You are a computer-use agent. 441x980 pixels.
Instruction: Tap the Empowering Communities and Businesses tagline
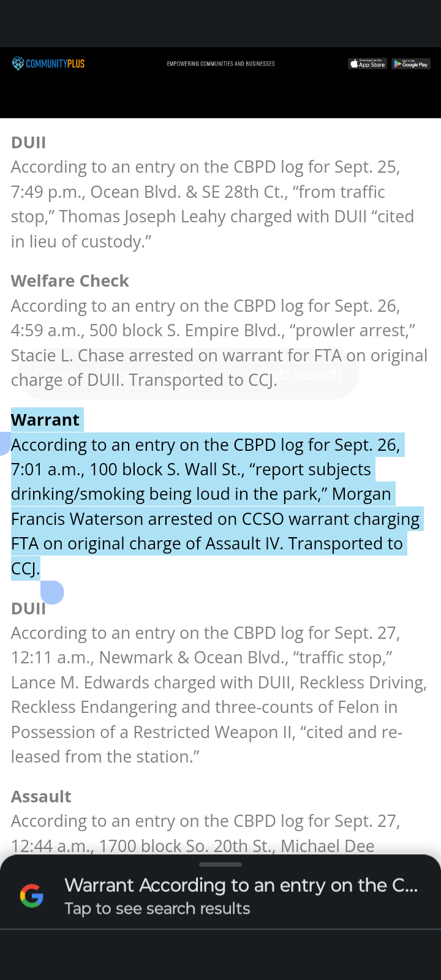pos(221,64)
